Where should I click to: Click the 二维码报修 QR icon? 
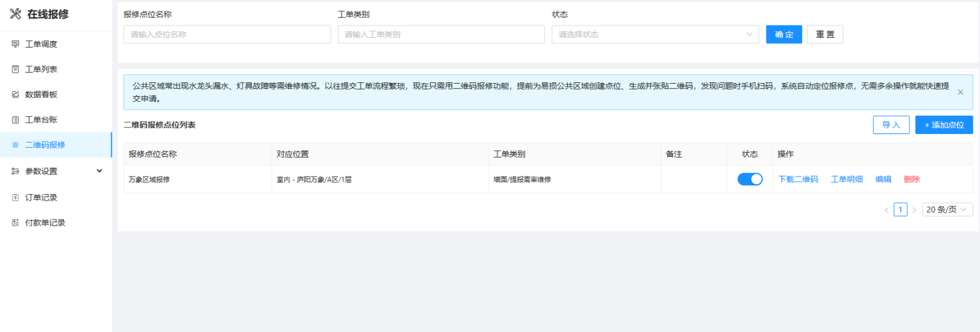pos(16,145)
